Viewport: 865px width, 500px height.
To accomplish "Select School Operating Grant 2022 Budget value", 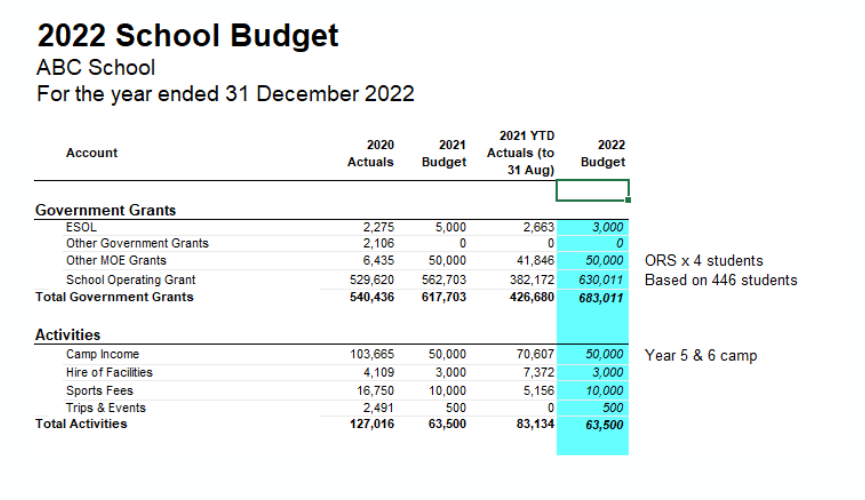I will (x=593, y=280).
